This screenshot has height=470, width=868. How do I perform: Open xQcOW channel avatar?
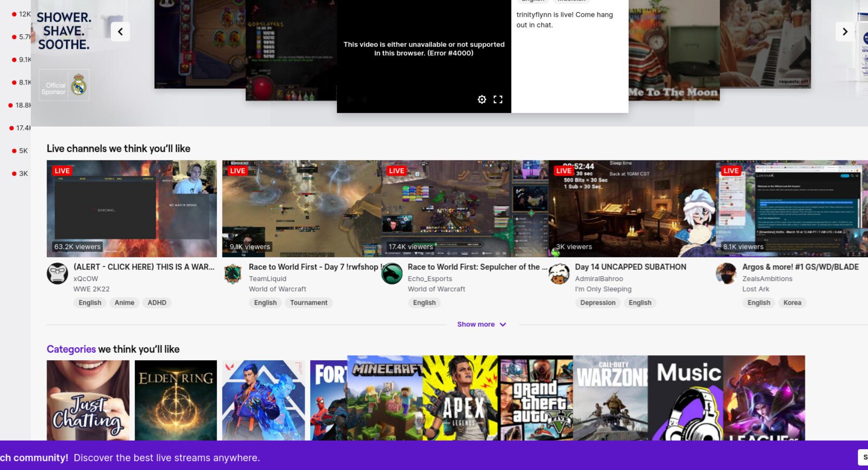pyautogui.click(x=57, y=273)
